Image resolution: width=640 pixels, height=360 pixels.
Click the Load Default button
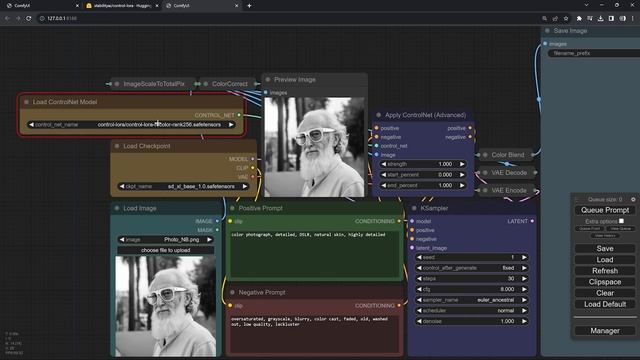(604, 304)
